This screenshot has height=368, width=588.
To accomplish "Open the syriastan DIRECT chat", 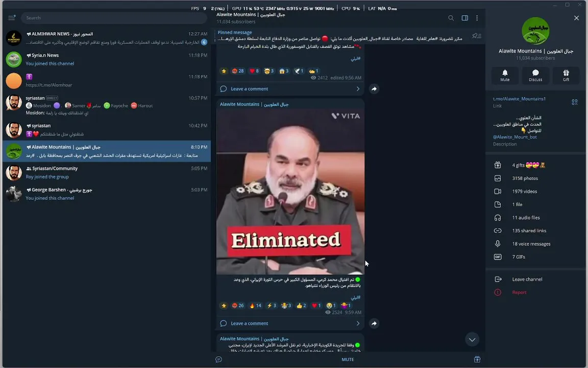I will [x=107, y=105].
